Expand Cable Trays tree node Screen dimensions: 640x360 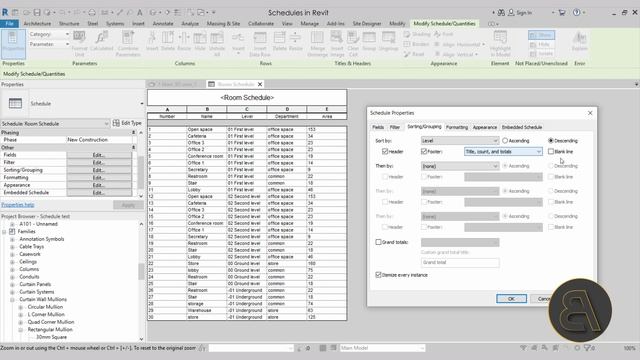(x=12, y=247)
